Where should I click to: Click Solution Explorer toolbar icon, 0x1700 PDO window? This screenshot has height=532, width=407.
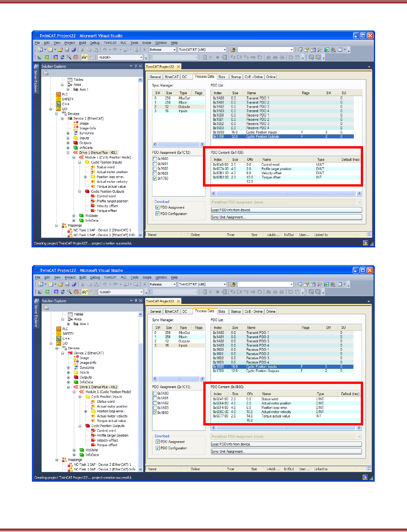45,73
